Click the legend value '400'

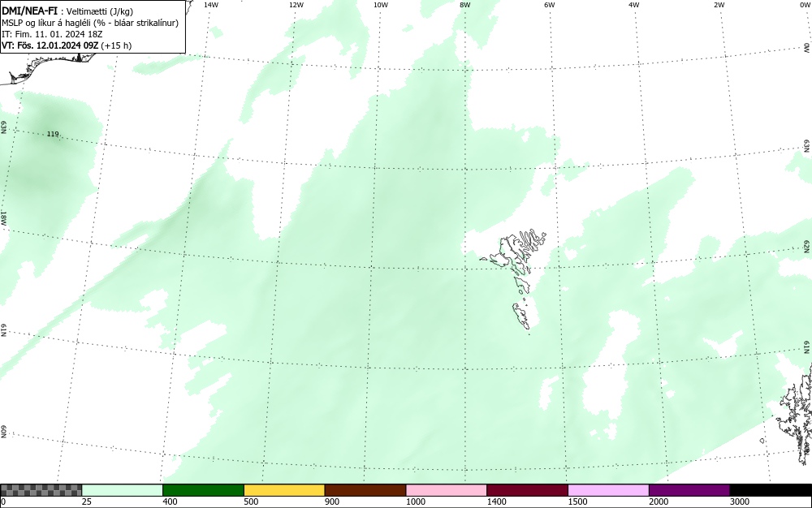[170, 502]
